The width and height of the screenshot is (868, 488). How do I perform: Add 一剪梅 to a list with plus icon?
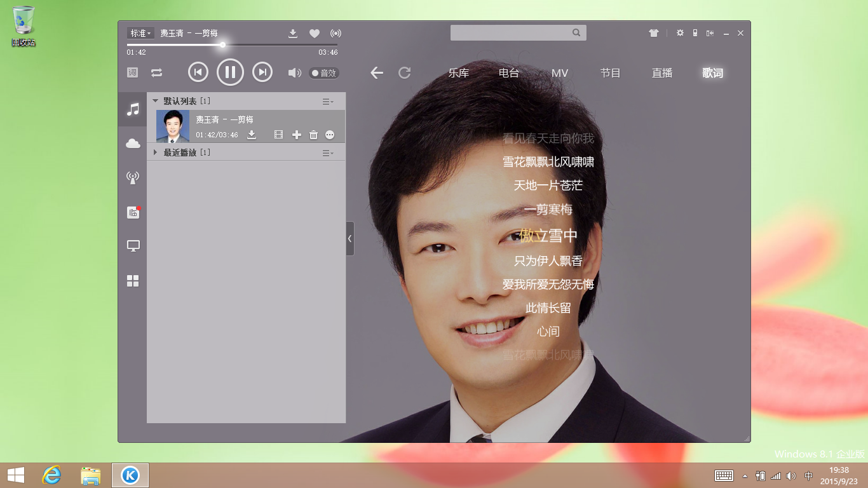point(296,135)
